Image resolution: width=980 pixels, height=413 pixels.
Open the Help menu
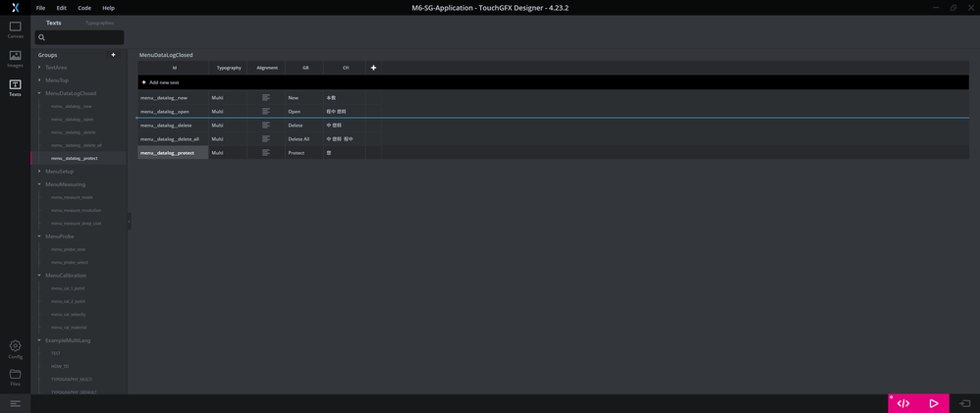tap(108, 8)
